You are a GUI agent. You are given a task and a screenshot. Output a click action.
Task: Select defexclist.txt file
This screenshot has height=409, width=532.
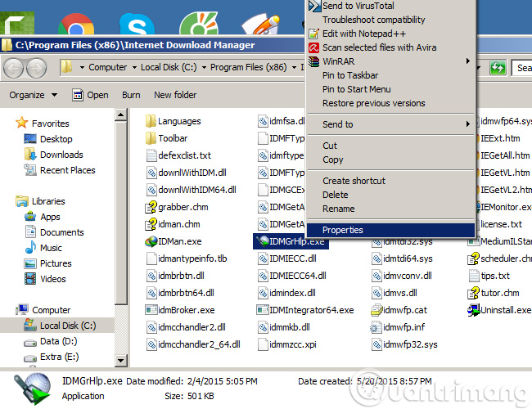(x=178, y=155)
